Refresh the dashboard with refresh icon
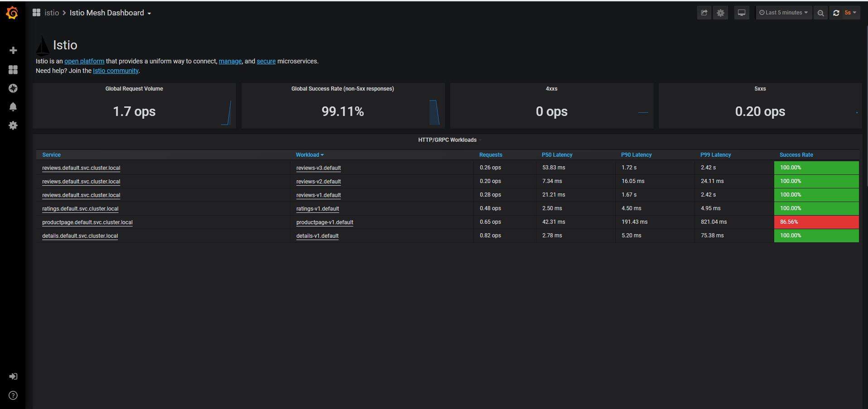 tap(836, 13)
